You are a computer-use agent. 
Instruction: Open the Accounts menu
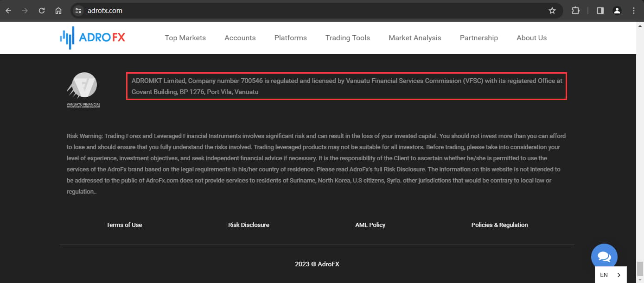(240, 38)
